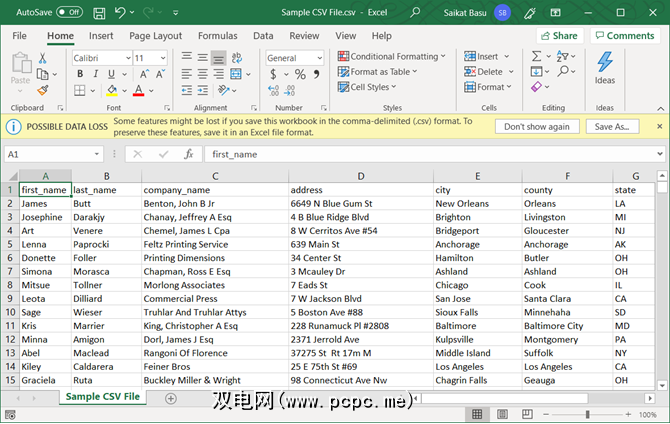The image size is (670, 424).
Task: Click the Save icon in title bar
Action: coord(99,12)
